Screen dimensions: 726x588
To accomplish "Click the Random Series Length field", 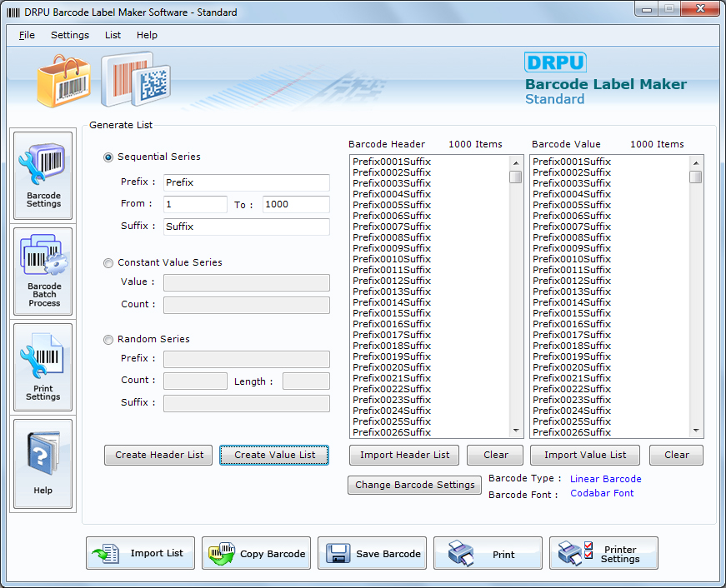I will tap(306, 381).
